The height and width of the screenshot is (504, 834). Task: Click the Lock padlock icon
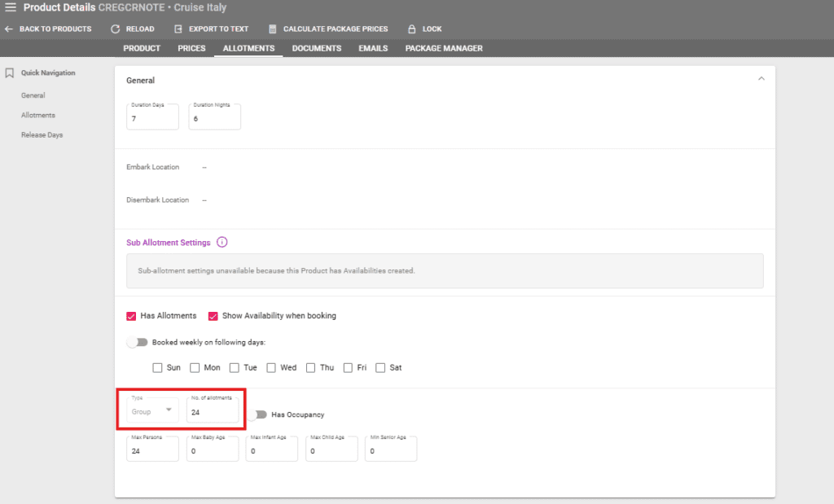click(x=411, y=29)
